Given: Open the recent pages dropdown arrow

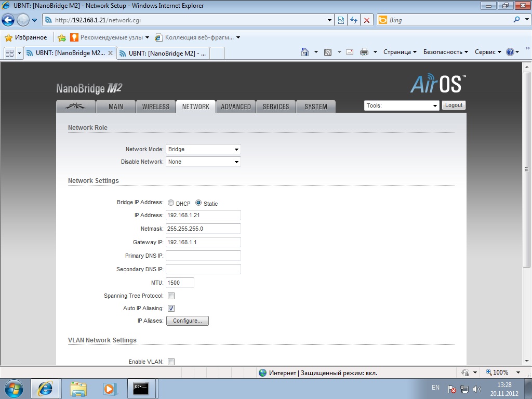Looking at the screenshot, I should tap(34, 20).
